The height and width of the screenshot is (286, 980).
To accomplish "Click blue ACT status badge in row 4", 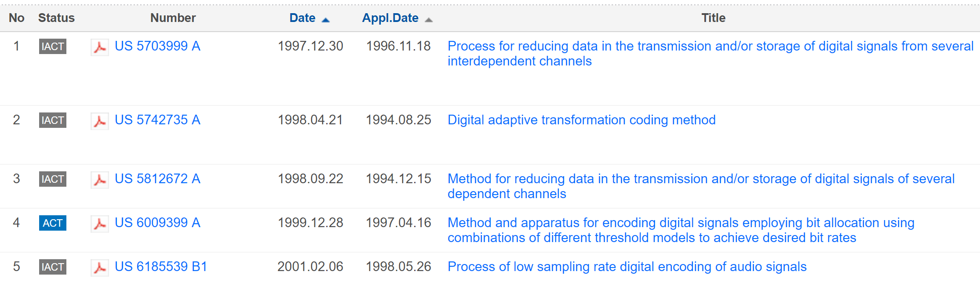I will [x=53, y=223].
